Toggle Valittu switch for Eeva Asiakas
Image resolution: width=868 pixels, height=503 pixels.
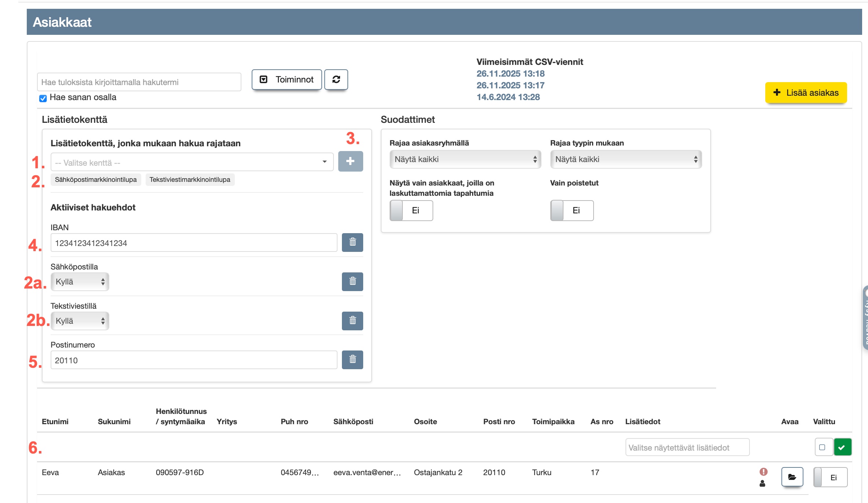pos(830,477)
